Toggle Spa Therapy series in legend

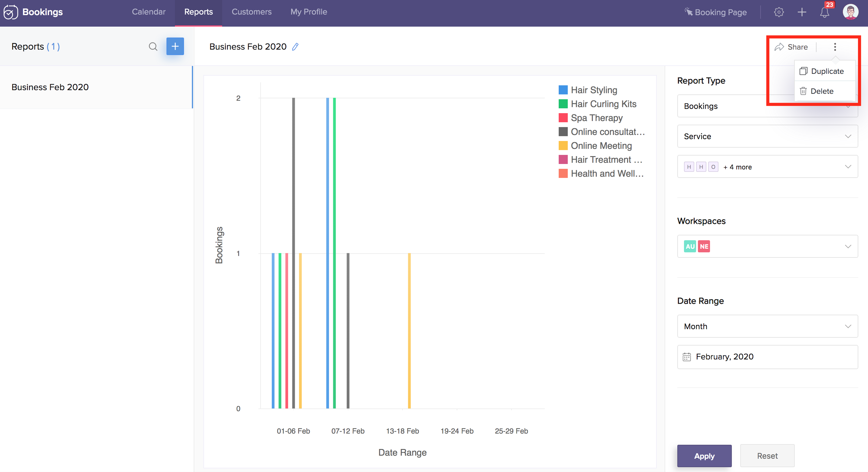597,118
